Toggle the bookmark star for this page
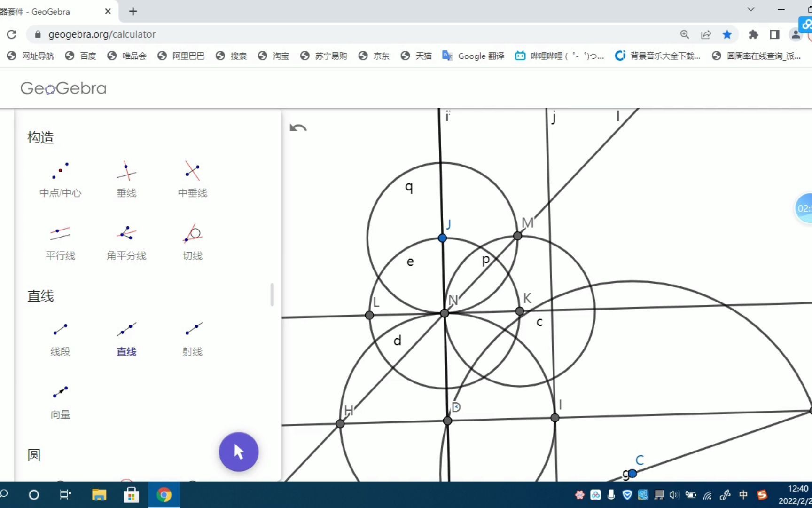 pyautogui.click(x=727, y=34)
